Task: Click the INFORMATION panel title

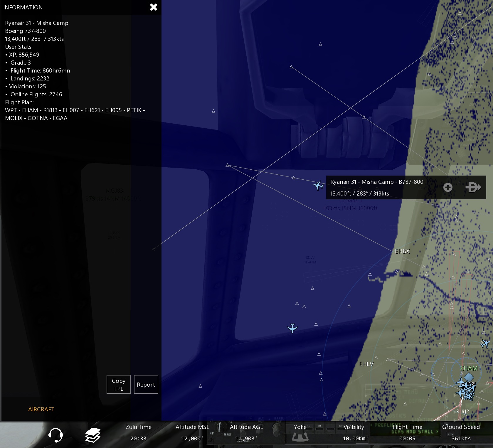Action: 23,7
